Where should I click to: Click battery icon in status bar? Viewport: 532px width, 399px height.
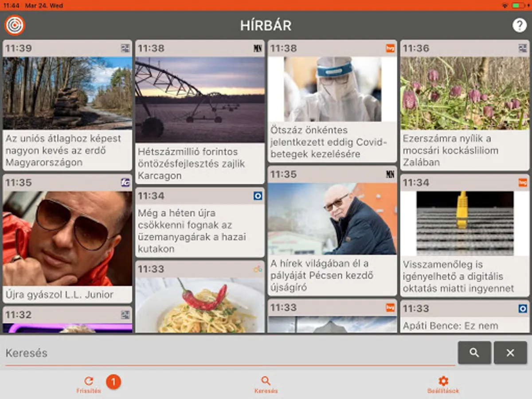(x=518, y=5)
